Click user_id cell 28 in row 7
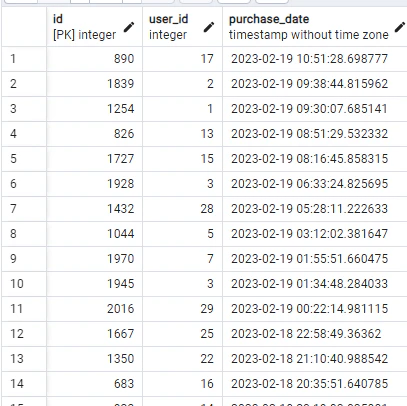This screenshot has height=406, width=407. (182, 209)
